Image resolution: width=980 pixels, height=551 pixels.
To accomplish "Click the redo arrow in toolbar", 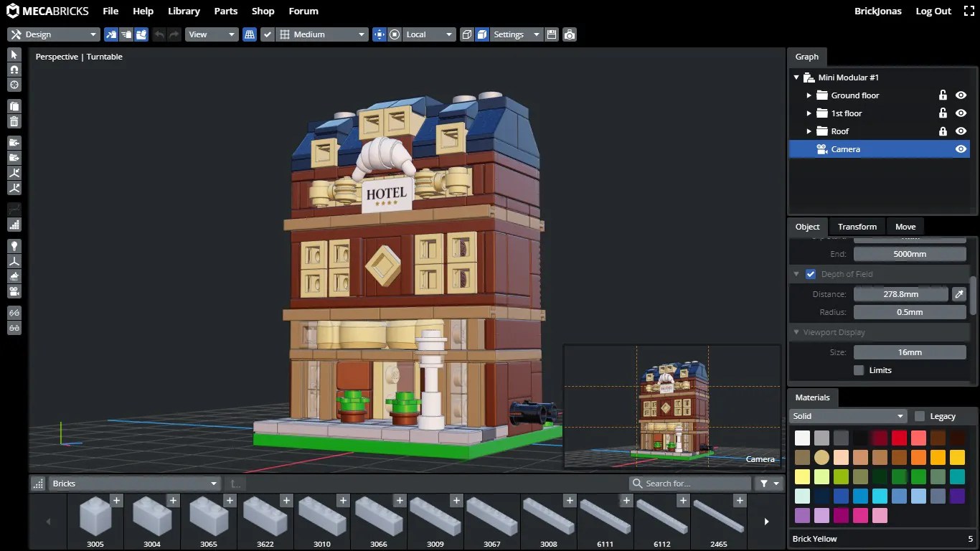I will point(174,34).
